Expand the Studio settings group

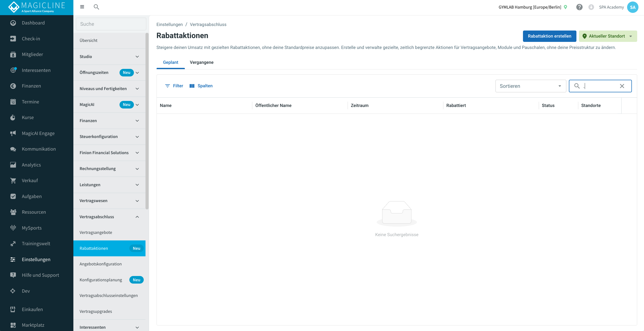[x=109, y=57]
